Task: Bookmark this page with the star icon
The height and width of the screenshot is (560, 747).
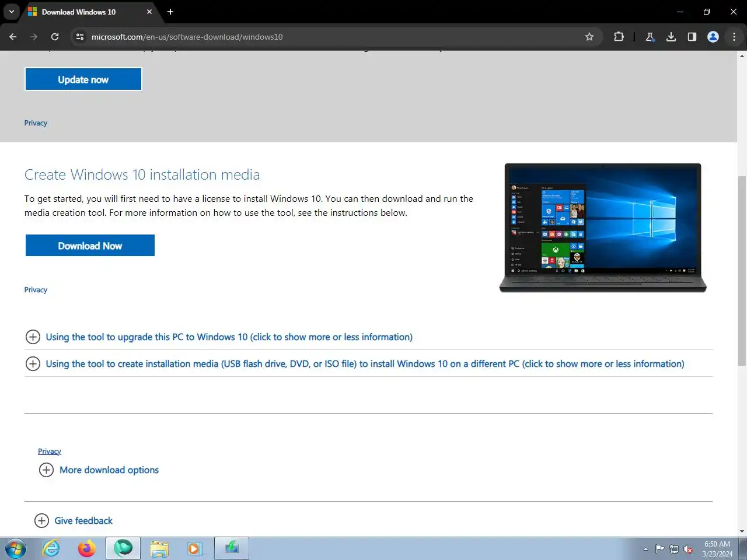Action: tap(589, 37)
